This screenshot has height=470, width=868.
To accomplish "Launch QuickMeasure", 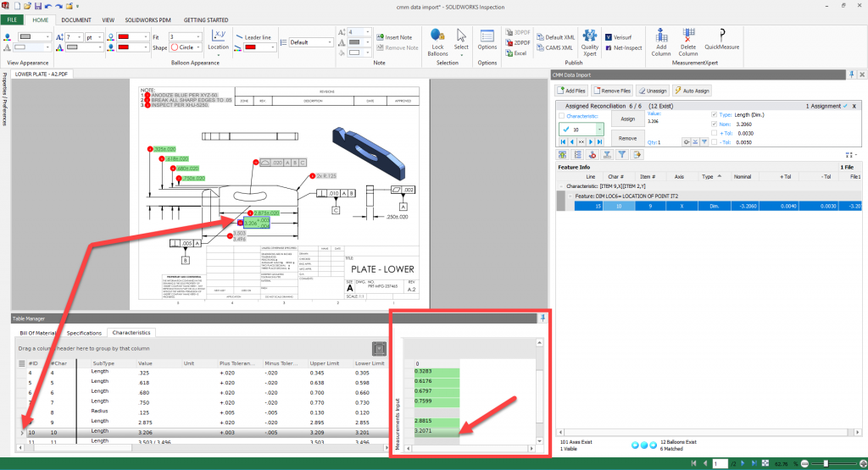I will click(722, 39).
